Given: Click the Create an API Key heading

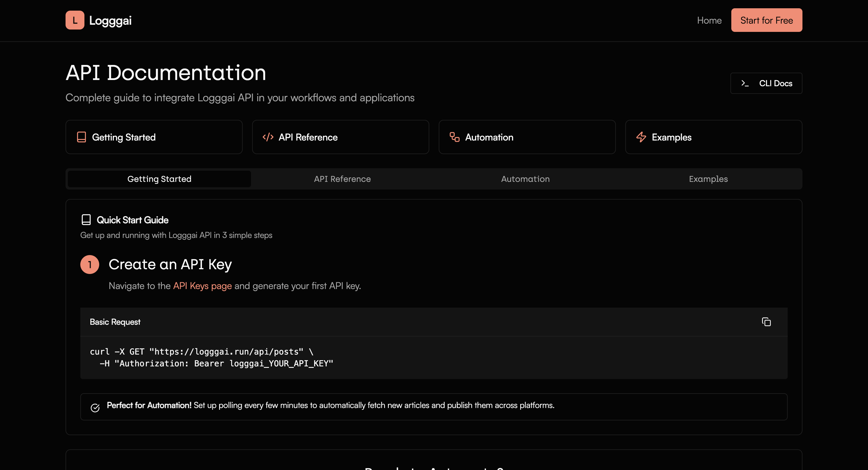Looking at the screenshot, I should (x=170, y=265).
